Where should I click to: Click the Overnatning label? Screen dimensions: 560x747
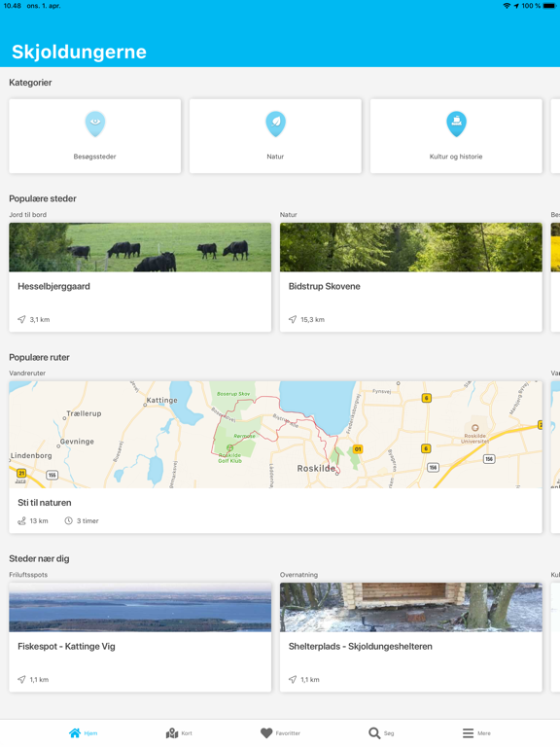(298, 575)
